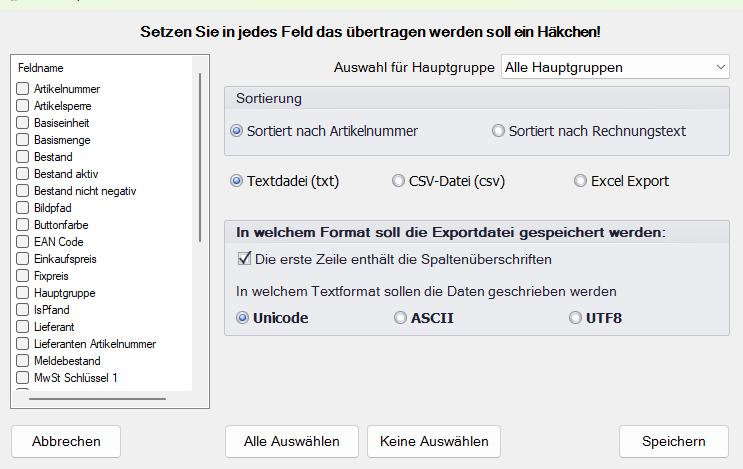Image resolution: width=743 pixels, height=469 pixels.
Task: Tick the Lieferant checkbox
Action: click(23, 327)
